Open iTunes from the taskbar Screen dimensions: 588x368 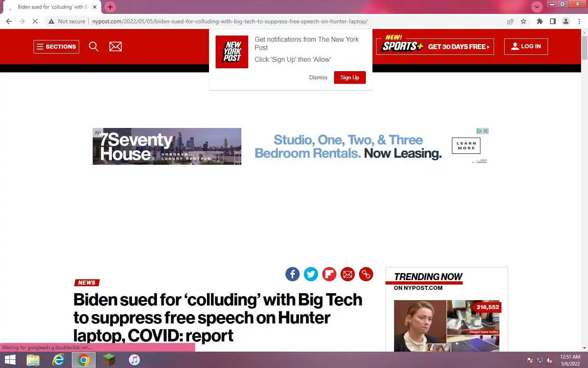pos(134,360)
